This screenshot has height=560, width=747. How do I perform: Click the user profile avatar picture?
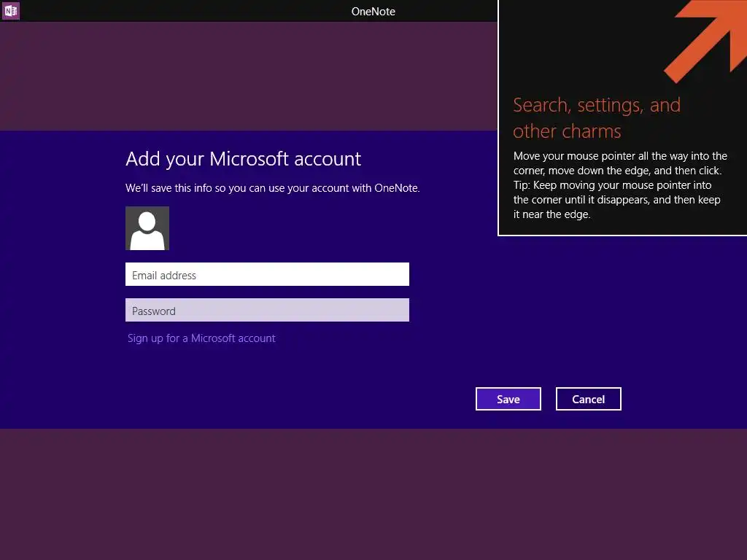(147, 228)
